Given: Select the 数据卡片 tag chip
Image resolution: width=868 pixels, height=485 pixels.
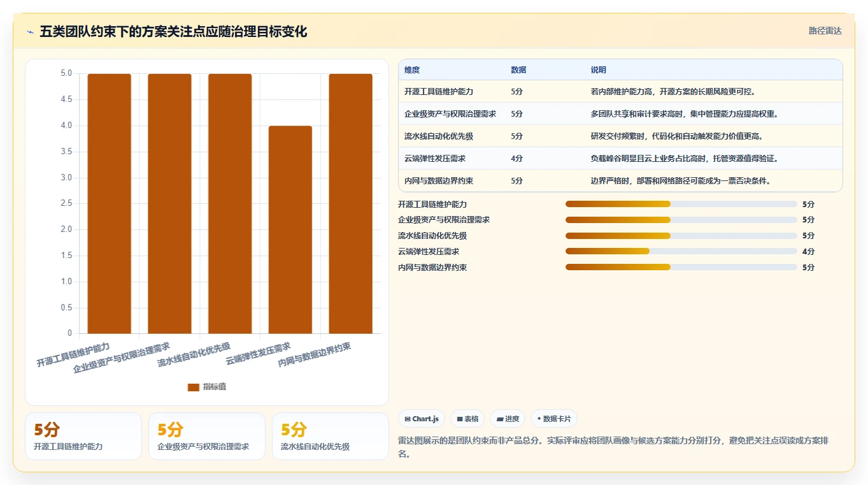Looking at the screenshot, I should 554,419.
